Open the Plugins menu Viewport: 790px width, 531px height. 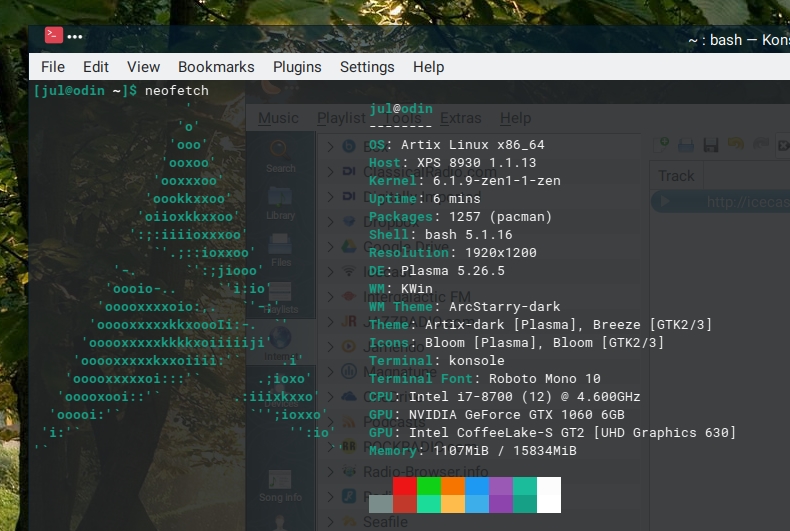(x=297, y=67)
